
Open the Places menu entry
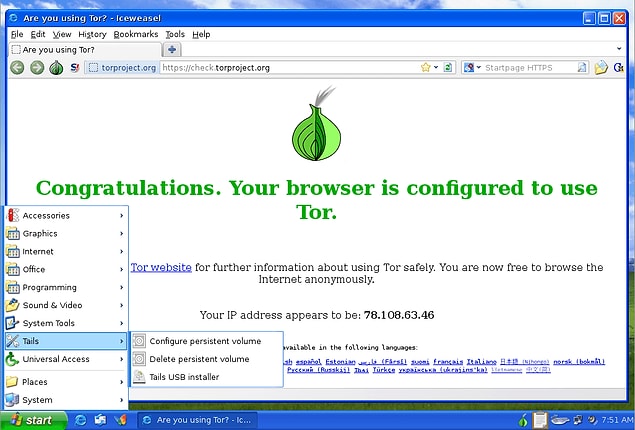[x=66, y=382]
